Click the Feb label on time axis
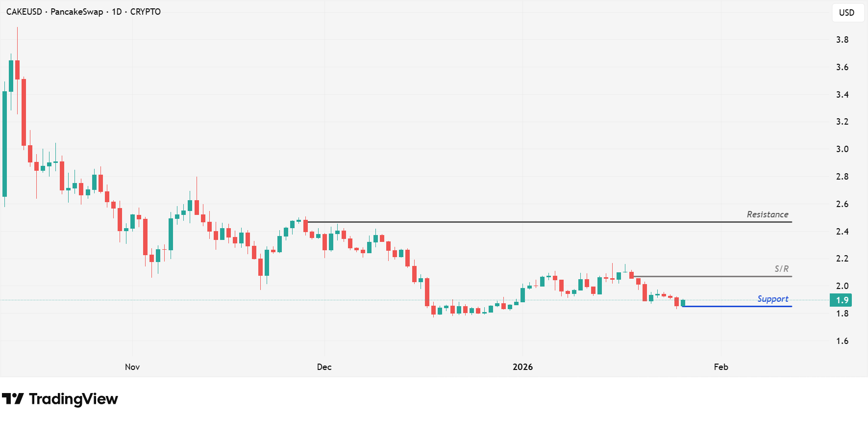The image size is (868, 421). click(x=721, y=367)
